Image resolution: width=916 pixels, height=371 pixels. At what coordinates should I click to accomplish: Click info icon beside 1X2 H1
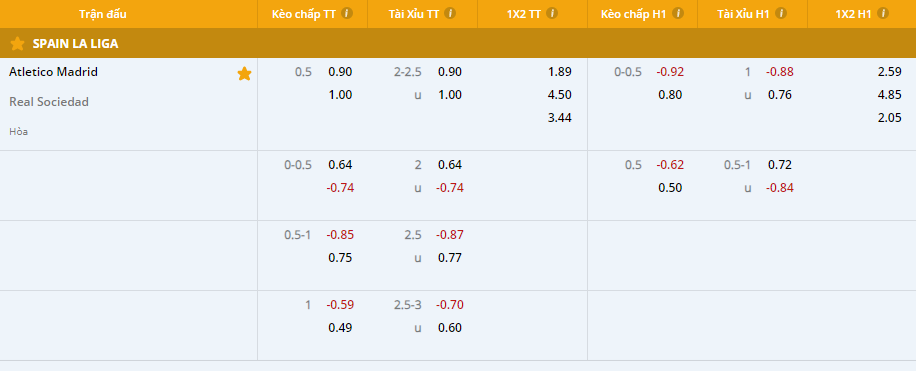pyautogui.click(x=883, y=13)
